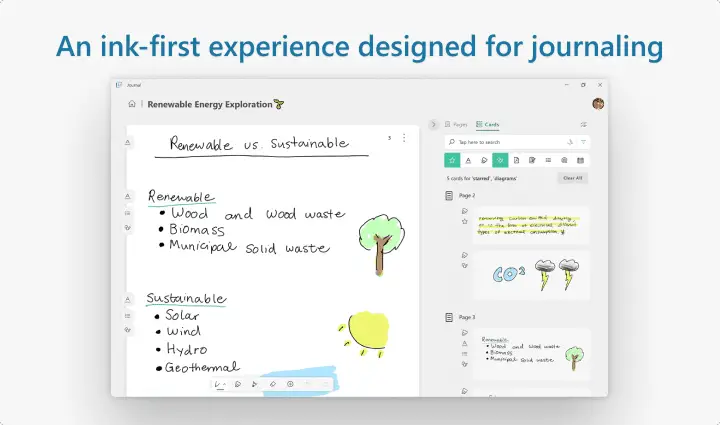Click the '5 cards for starred, diagrams' status text
This screenshot has width=720, height=425.
[482, 178]
